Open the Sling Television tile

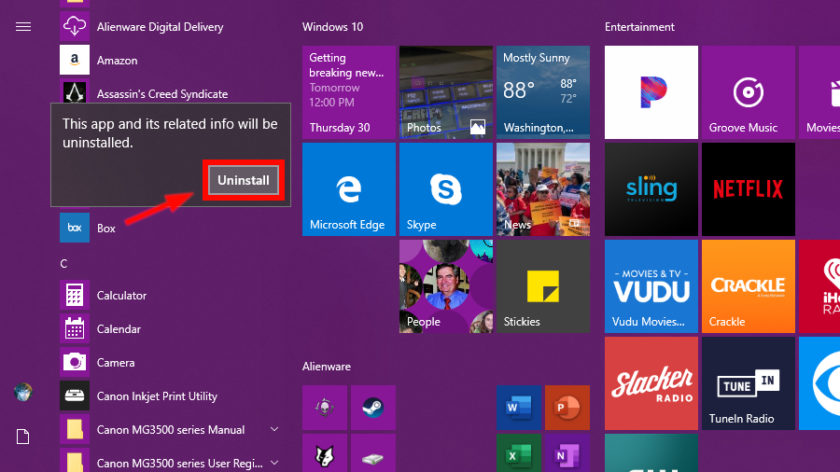coord(651,189)
